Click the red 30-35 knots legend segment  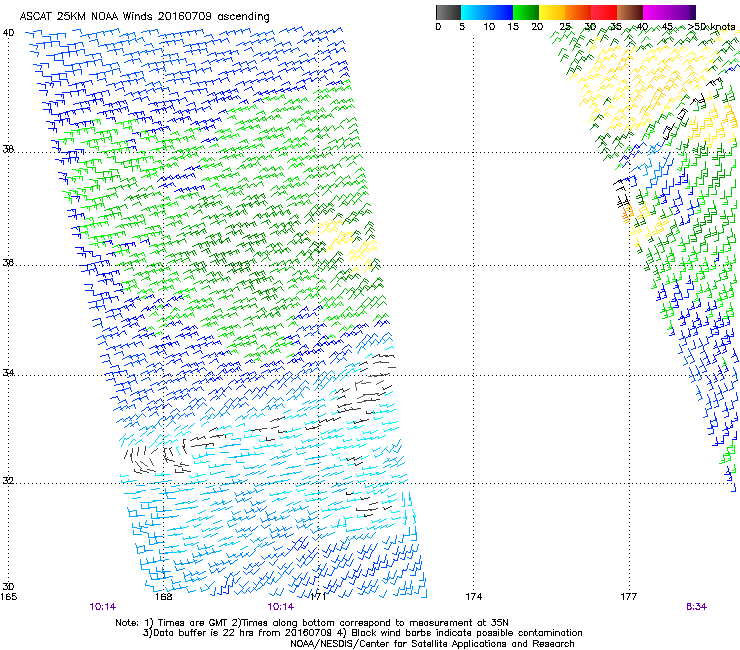(604, 12)
